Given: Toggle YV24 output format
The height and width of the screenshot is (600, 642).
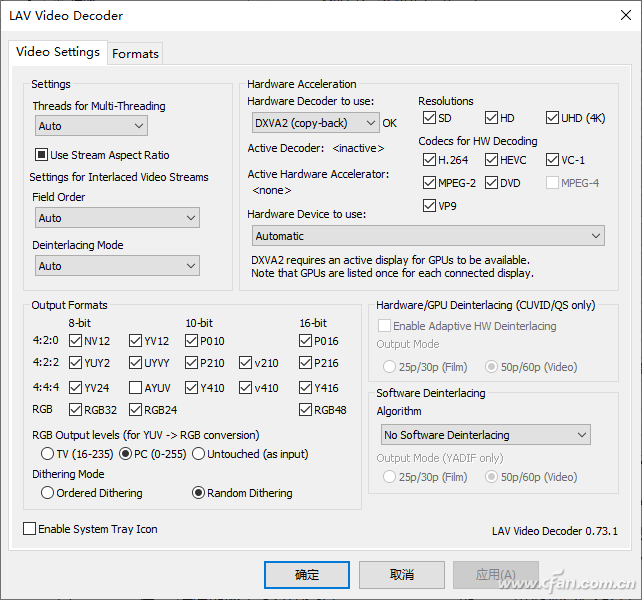Looking at the screenshot, I should [x=75, y=387].
